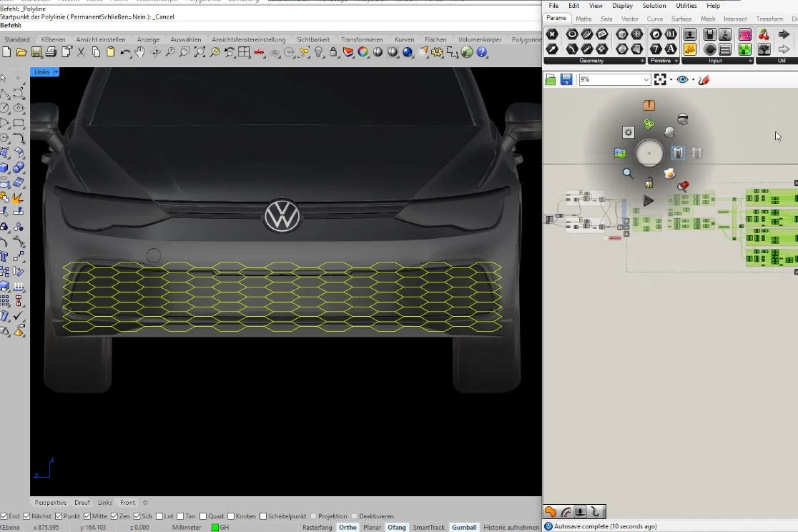Enable the Quad osnap checkbox
The width and height of the screenshot is (798, 532).
coord(203,516)
